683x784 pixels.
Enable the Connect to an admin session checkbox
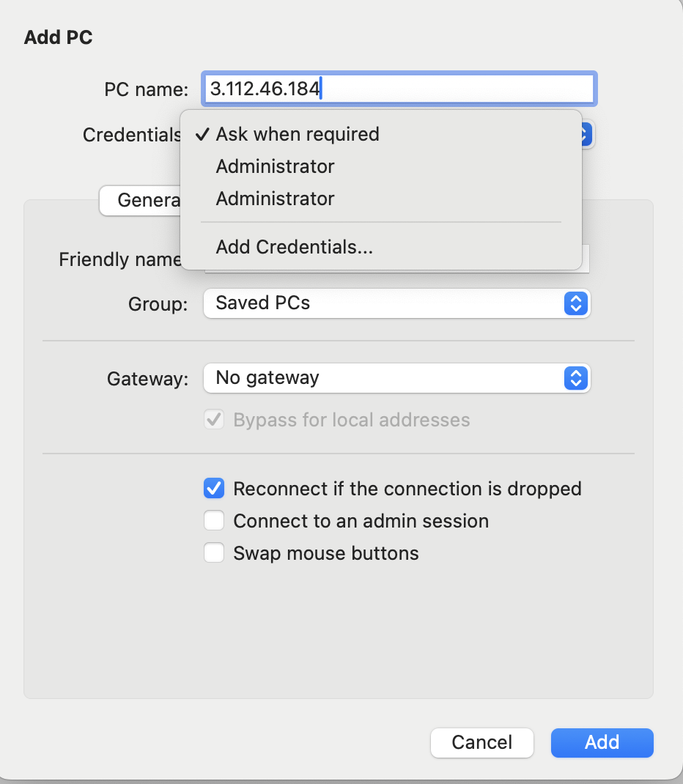[214, 521]
